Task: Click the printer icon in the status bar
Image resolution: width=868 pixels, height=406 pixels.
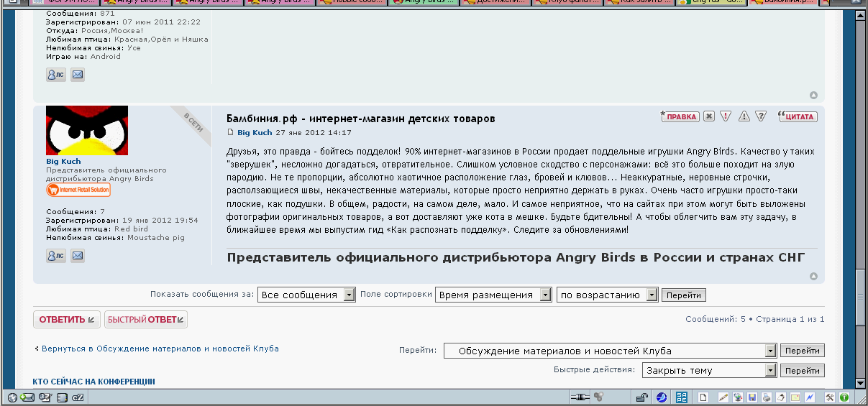Action: pos(767,397)
